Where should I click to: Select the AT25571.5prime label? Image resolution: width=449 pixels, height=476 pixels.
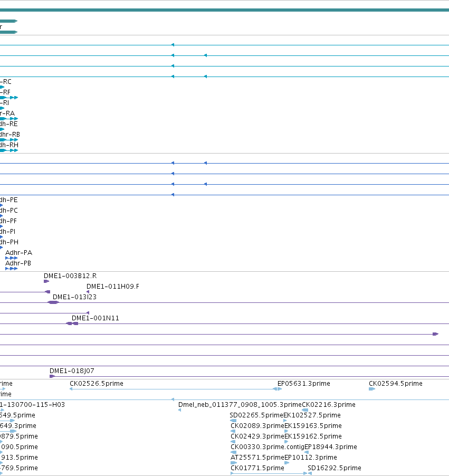click(257, 457)
